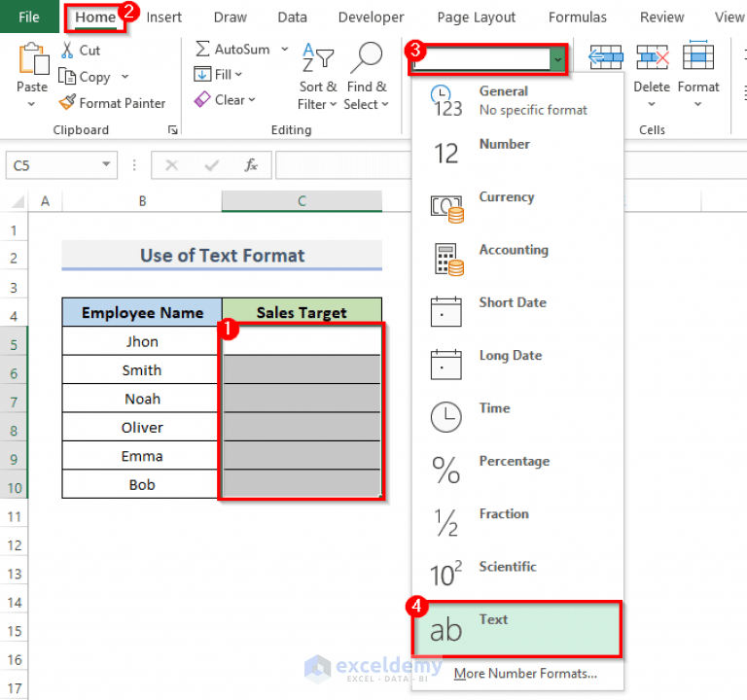Click the Fill down-arrow icon
Image resolution: width=747 pixels, height=700 pixels.
point(202,74)
